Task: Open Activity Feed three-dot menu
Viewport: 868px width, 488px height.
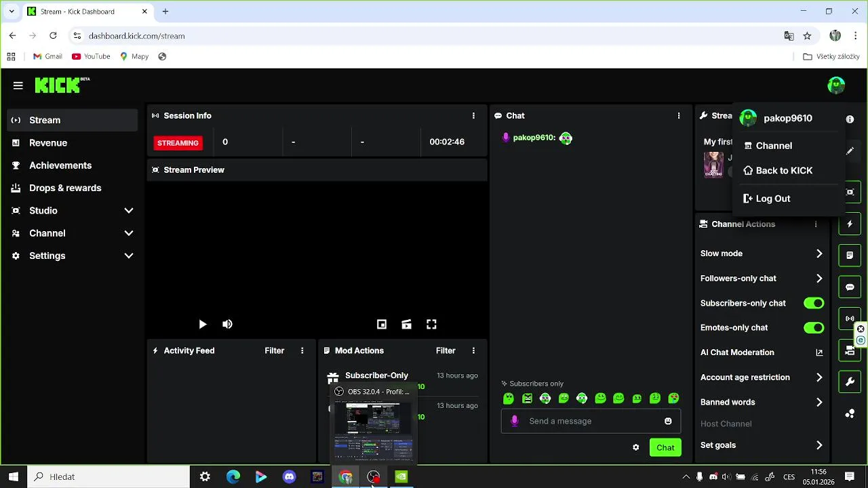Action: pos(302,350)
